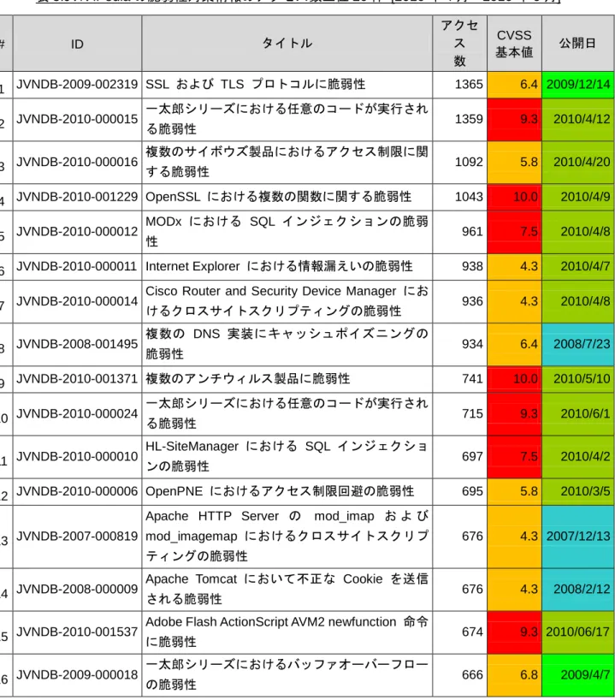
Task: Click the OpenPNE アクセス制限回避 title
Action: (280, 491)
